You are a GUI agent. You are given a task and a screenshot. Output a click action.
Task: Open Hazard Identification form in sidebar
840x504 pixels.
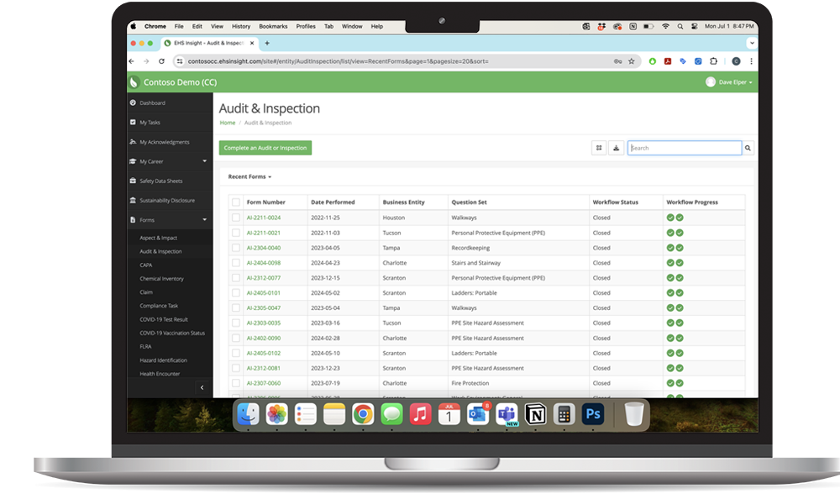(x=164, y=360)
